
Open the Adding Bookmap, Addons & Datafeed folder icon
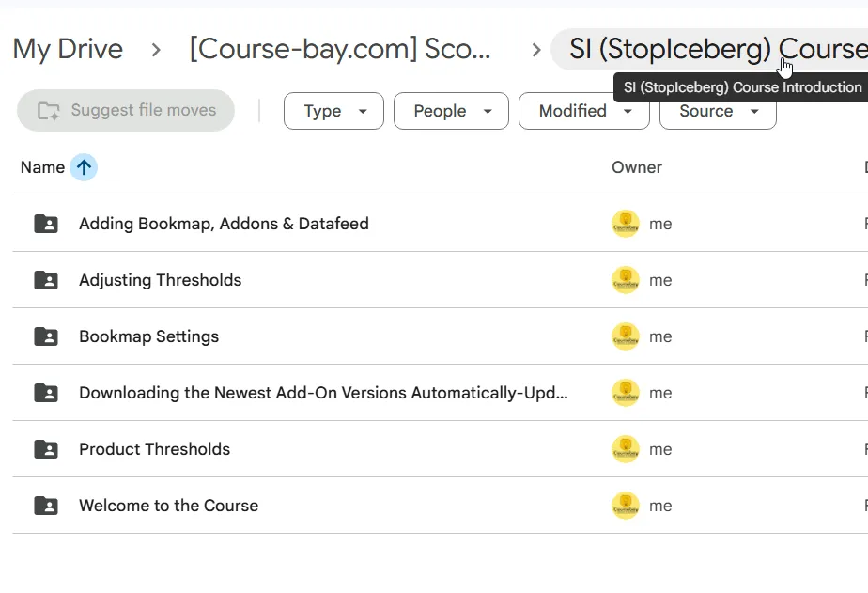(x=46, y=224)
